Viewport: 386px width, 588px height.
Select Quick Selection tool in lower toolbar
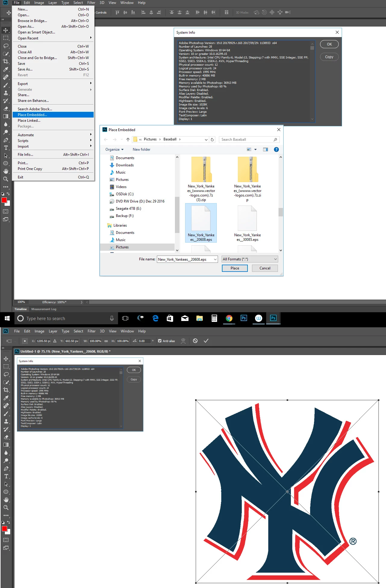[6, 382]
